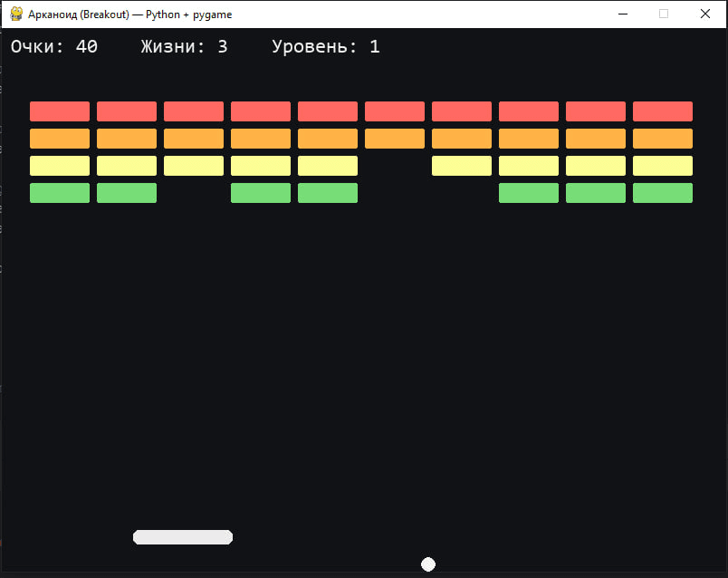Click the second green brick from the left
Viewport: 728px width, 578px height.
click(127, 193)
